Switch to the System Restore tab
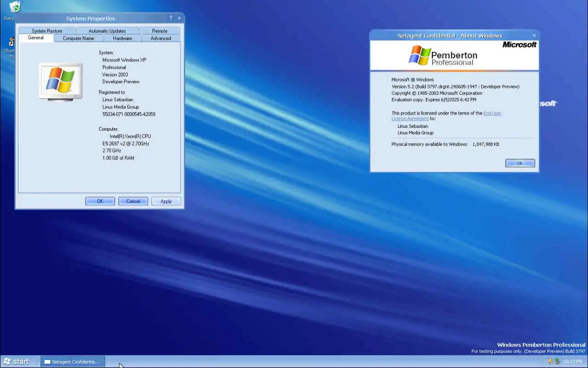 tap(47, 31)
